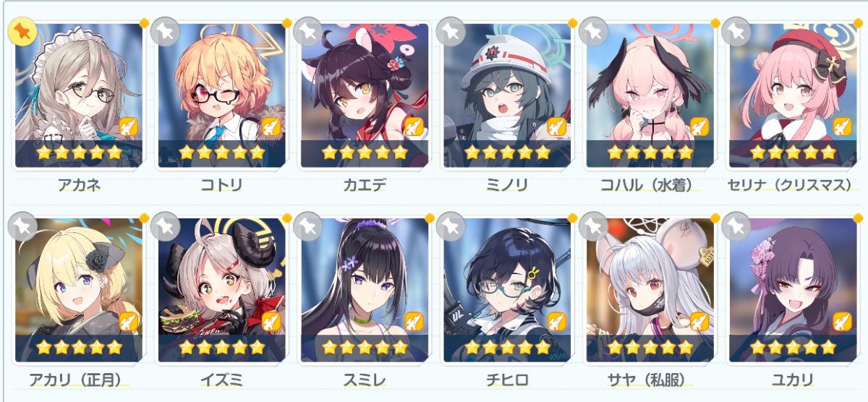Image resolution: width=868 pixels, height=402 pixels.
Task: Select the スミレ student thumbnail
Action: click(x=365, y=290)
